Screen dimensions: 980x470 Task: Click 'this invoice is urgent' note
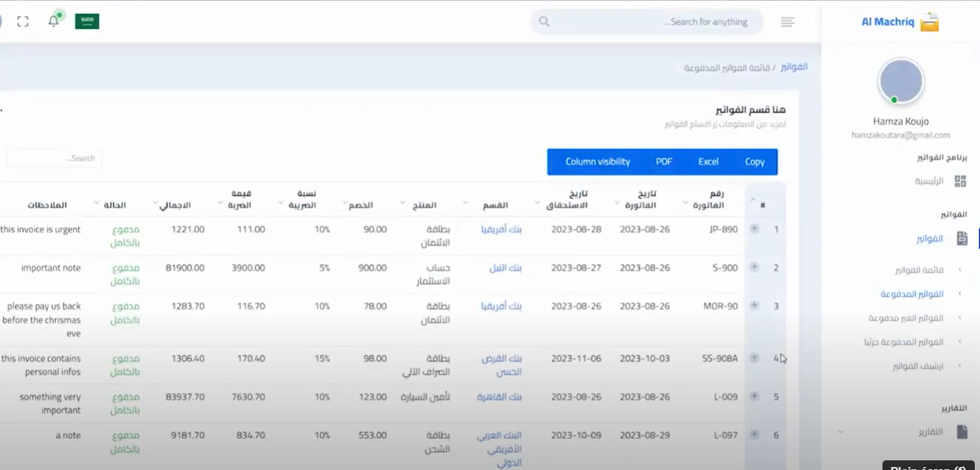tap(40, 229)
